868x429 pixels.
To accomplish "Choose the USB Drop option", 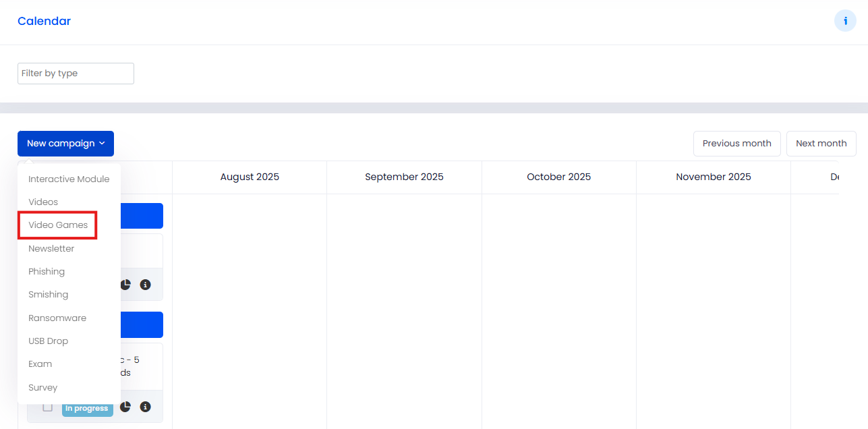I will [49, 341].
